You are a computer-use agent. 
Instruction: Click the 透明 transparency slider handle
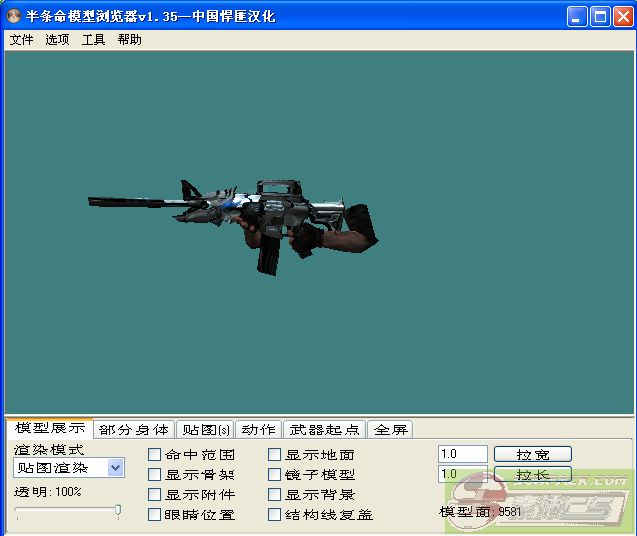coord(118,511)
